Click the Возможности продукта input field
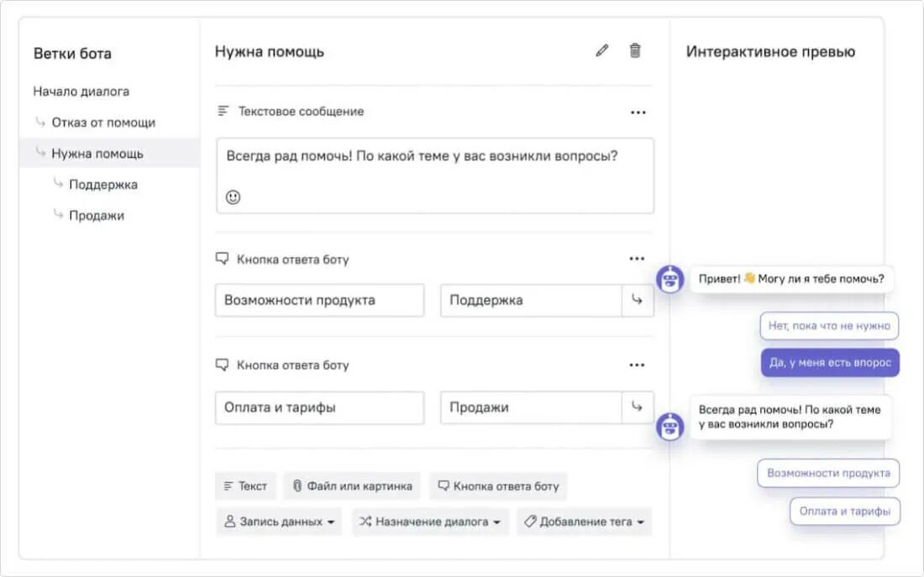Image resolution: width=924 pixels, height=577 pixels. [319, 301]
